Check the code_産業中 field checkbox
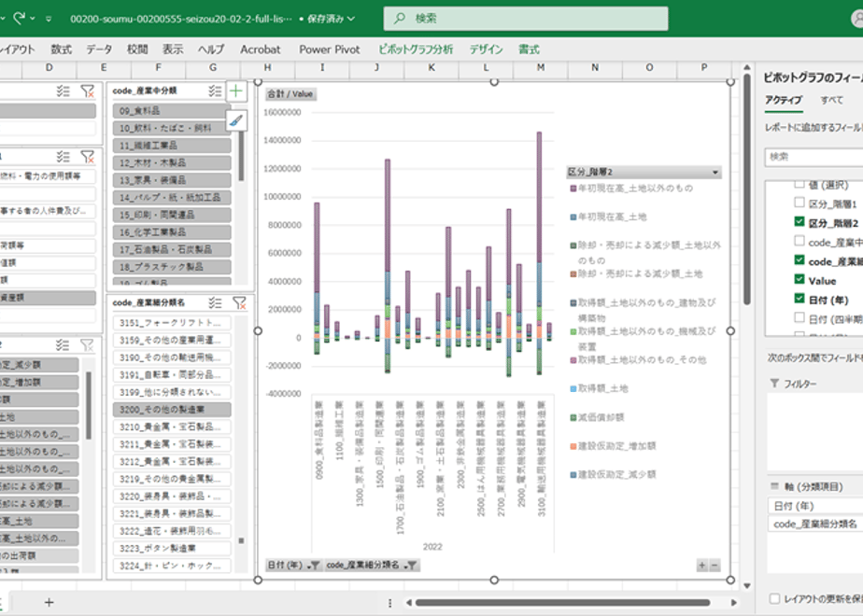The image size is (863, 616). tap(799, 241)
